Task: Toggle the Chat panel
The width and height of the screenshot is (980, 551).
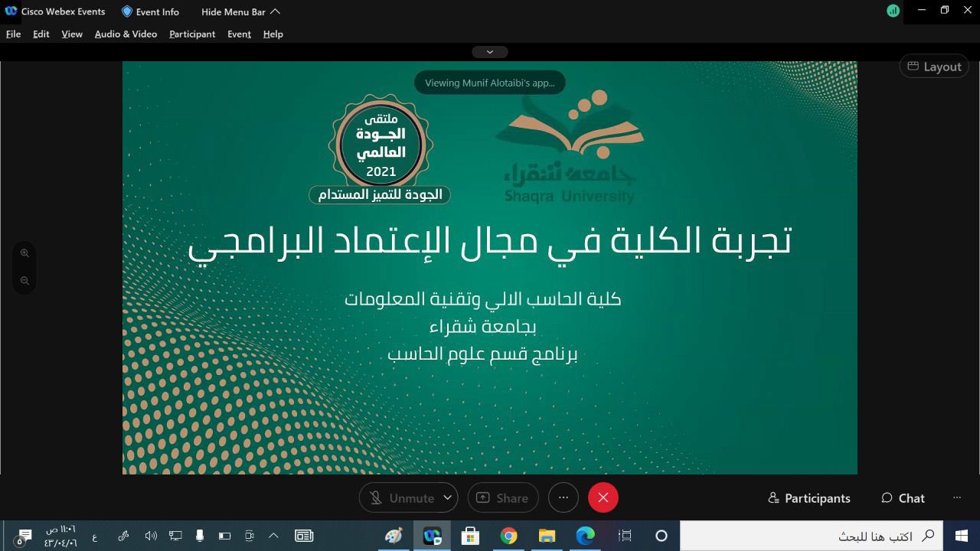Action: [903, 498]
